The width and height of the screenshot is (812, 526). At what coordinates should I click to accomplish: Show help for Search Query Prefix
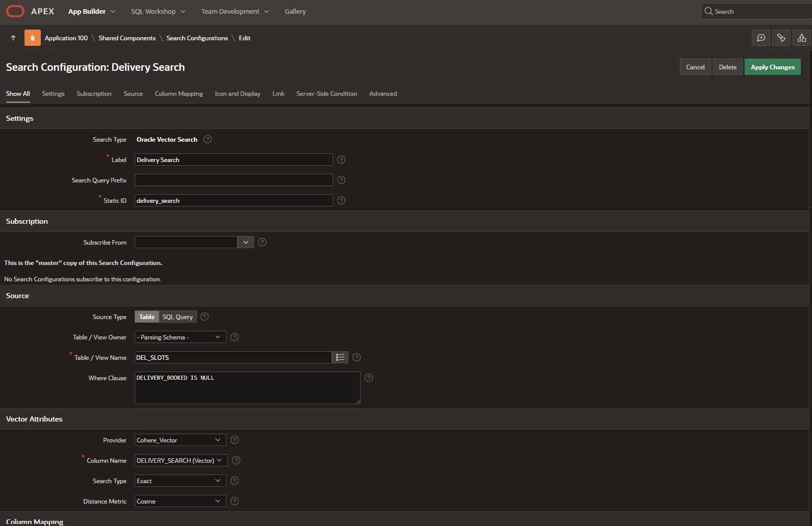(341, 180)
